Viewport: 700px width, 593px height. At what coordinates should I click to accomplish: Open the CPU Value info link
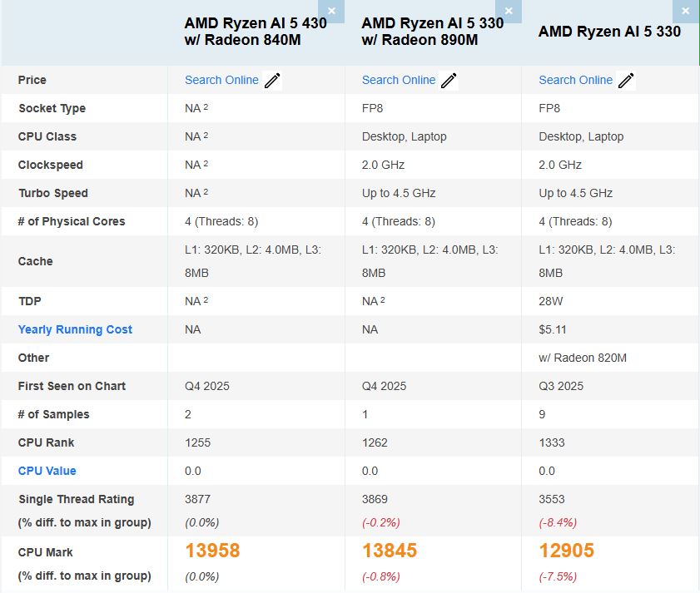tap(46, 471)
